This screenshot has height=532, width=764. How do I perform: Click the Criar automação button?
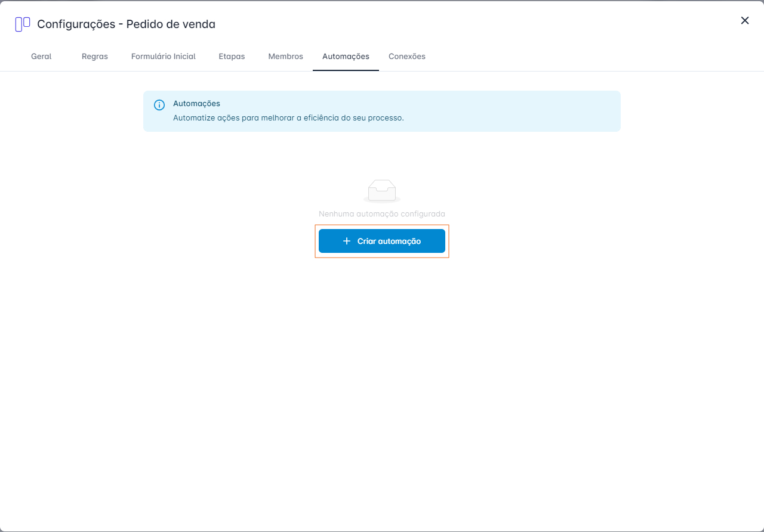click(x=382, y=241)
